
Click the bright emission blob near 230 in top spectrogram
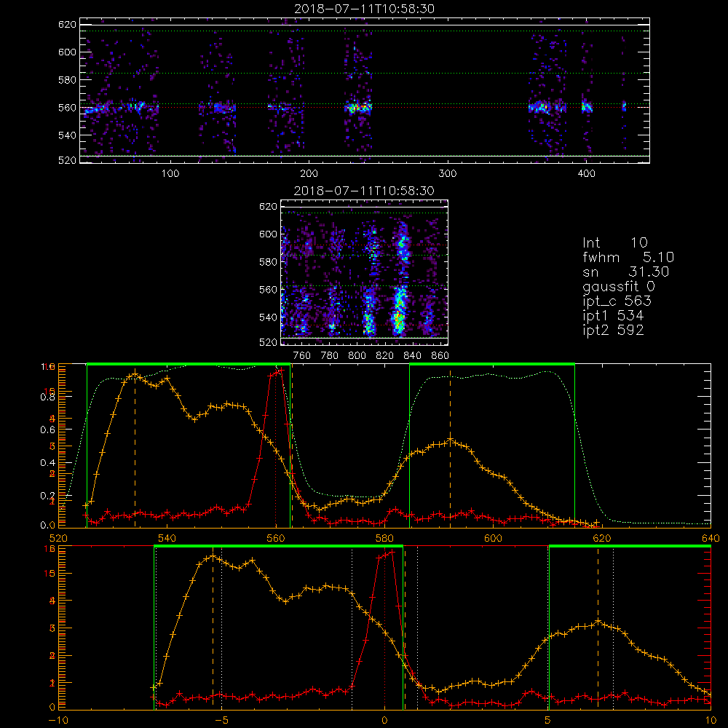pos(358,108)
